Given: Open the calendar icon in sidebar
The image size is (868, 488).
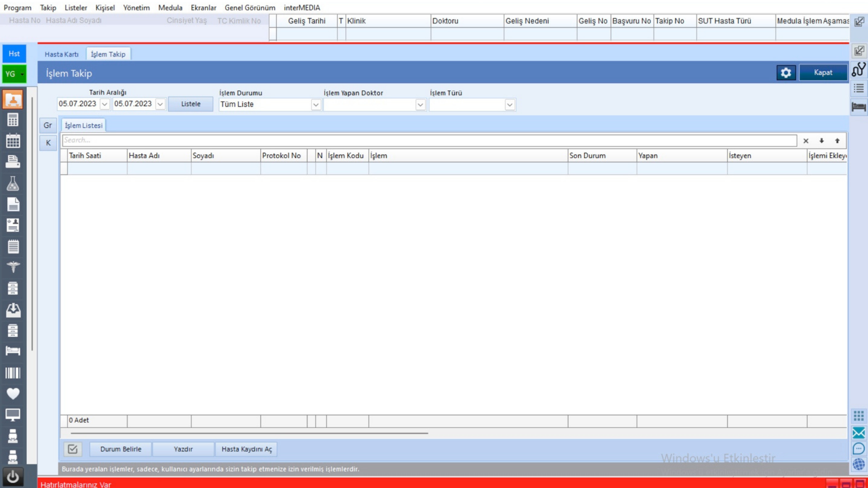Looking at the screenshot, I should point(13,141).
